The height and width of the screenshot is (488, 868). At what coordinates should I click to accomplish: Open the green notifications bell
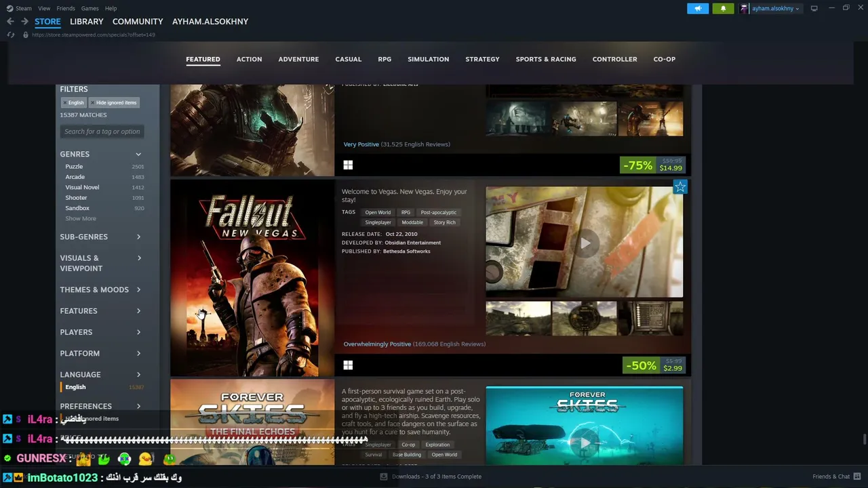coord(723,8)
